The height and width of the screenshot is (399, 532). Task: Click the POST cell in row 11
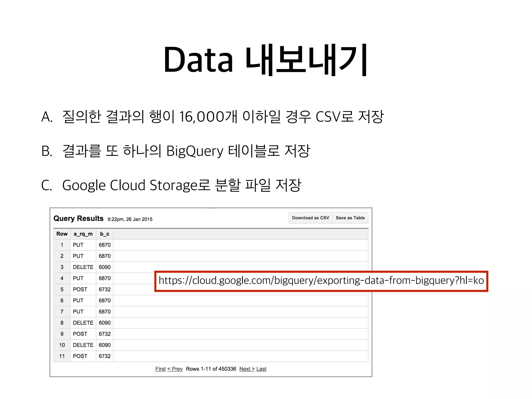tap(83, 356)
